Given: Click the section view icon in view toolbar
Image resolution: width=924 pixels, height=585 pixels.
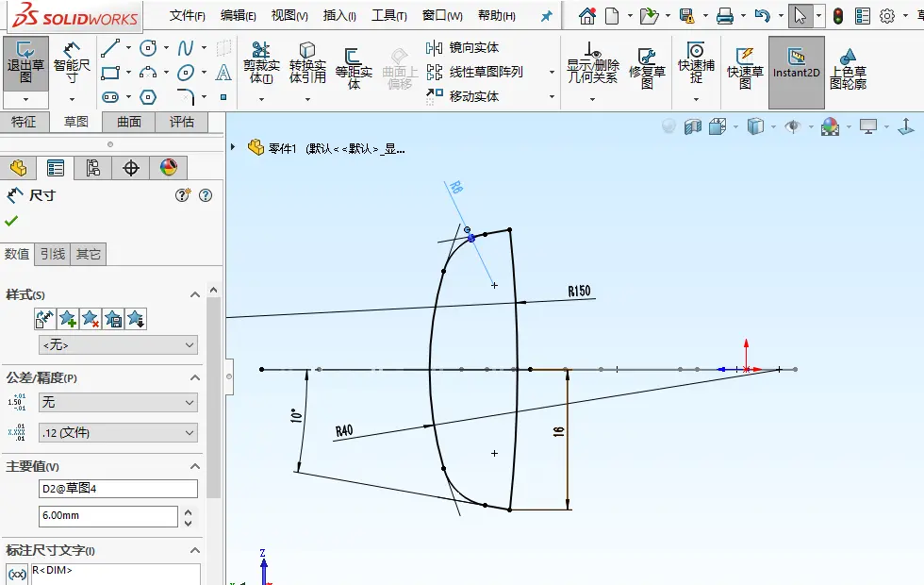Looking at the screenshot, I should (x=693, y=126).
